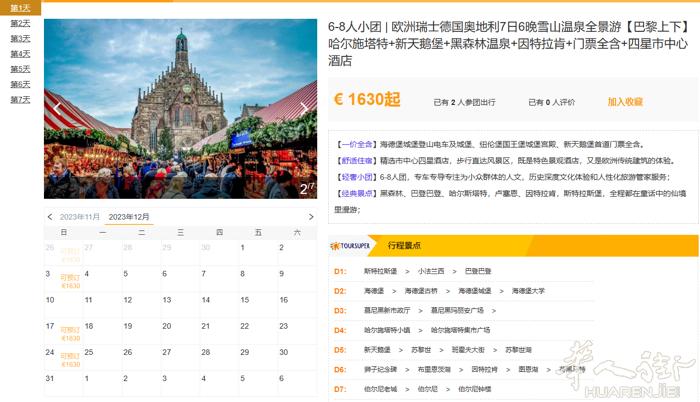Click the D3: itinerary row label
Screen dimensions: 700x402
(x=340, y=310)
